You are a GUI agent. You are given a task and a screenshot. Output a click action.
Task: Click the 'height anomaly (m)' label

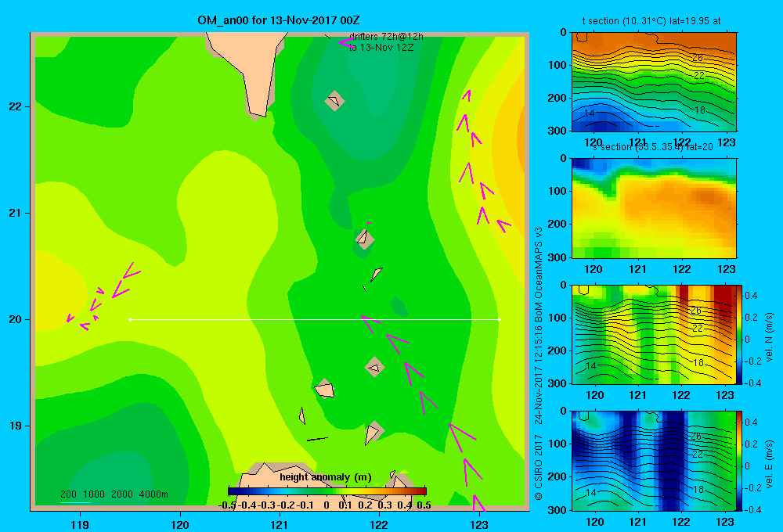click(x=326, y=477)
